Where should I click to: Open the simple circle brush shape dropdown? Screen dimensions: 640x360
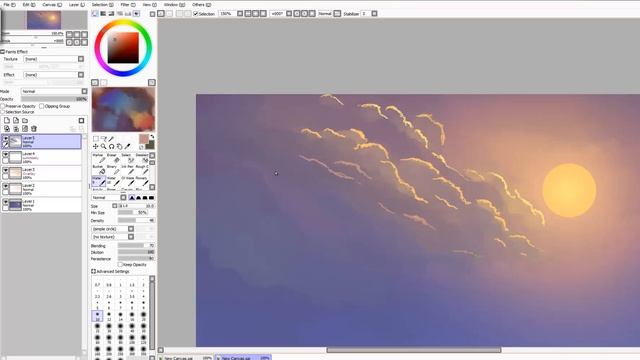(x=131, y=229)
